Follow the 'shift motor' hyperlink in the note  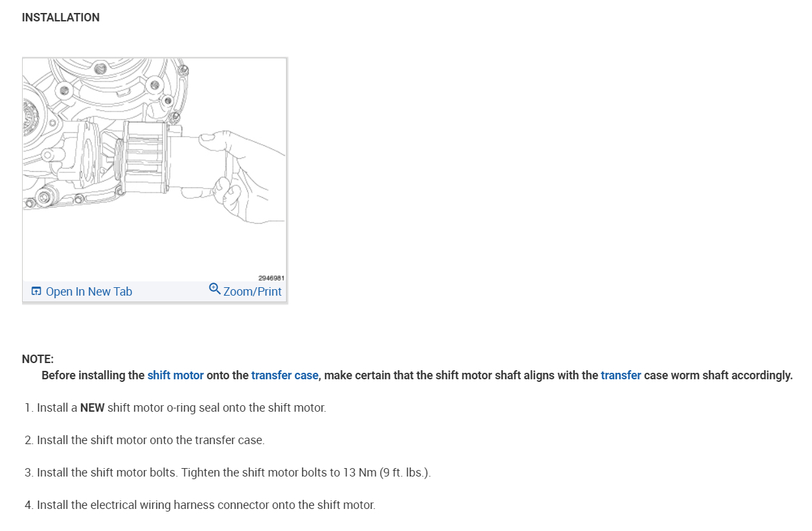(x=175, y=375)
